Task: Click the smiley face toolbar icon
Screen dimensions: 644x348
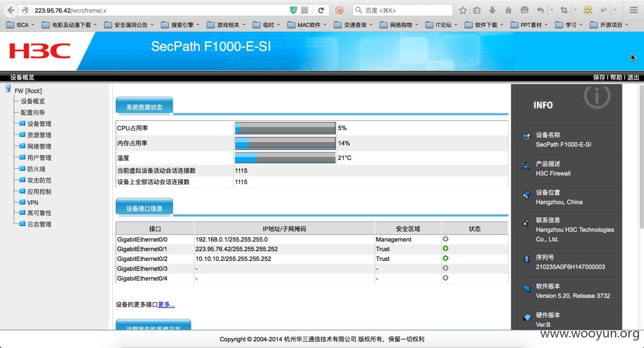Action: tap(524, 10)
